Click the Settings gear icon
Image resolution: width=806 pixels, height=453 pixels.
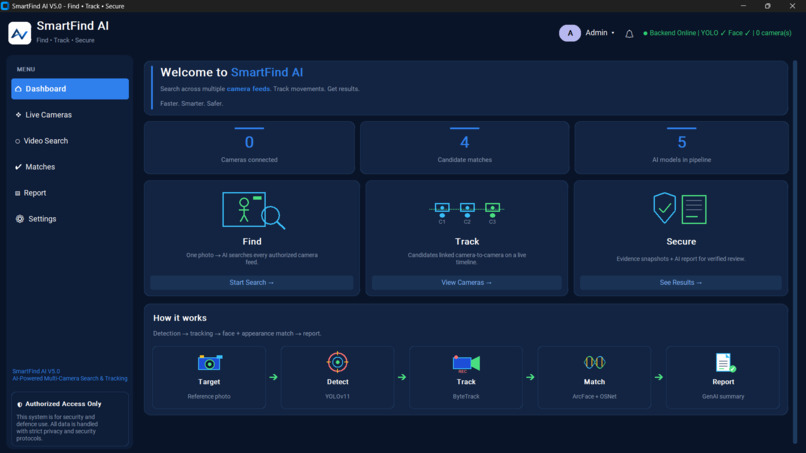pos(20,219)
